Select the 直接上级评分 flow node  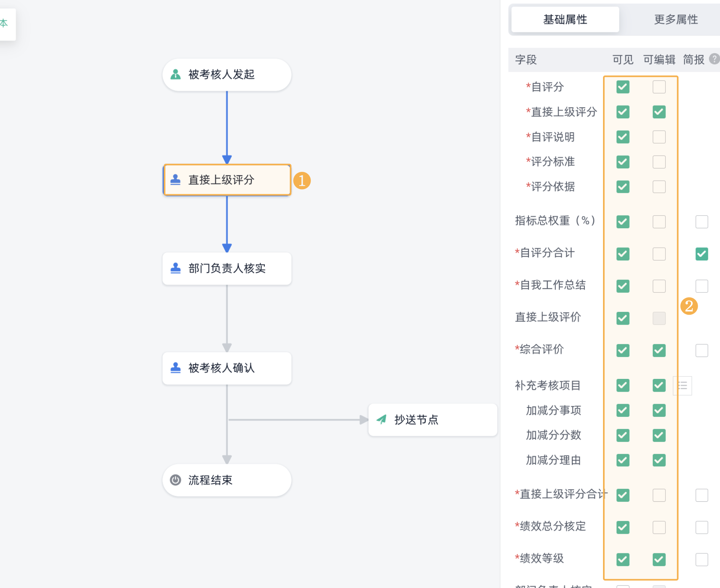pos(227,180)
